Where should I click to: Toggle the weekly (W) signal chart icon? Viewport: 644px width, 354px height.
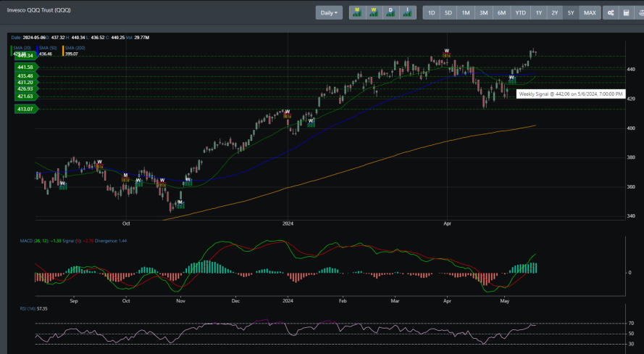[374, 13]
